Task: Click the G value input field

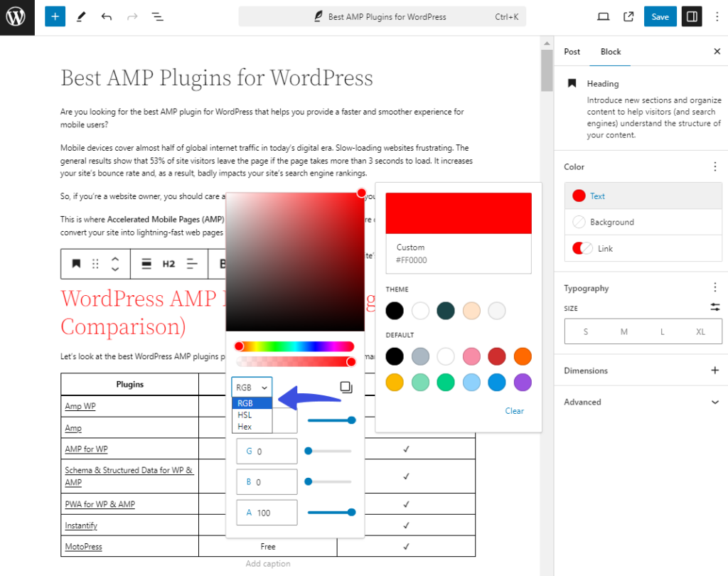Action: coord(267,451)
